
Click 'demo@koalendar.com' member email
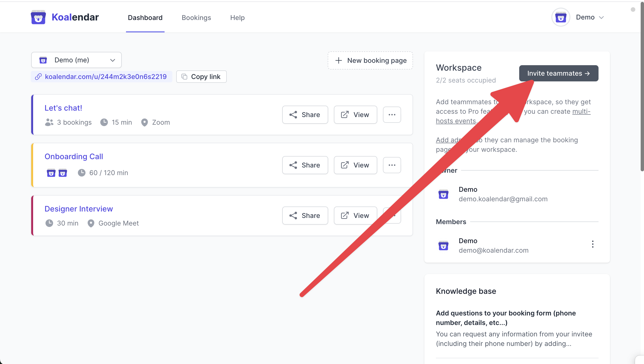pos(493,250)
